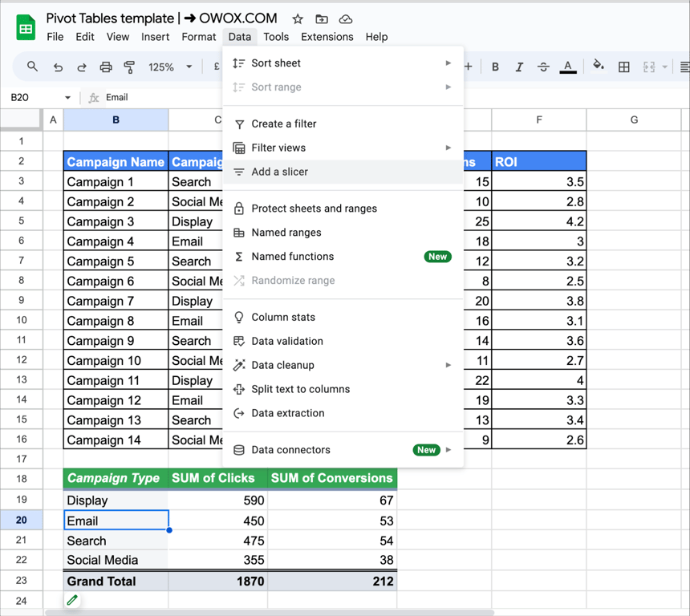Click the select all corner box
Screen dimensions: 690x616
21,120
